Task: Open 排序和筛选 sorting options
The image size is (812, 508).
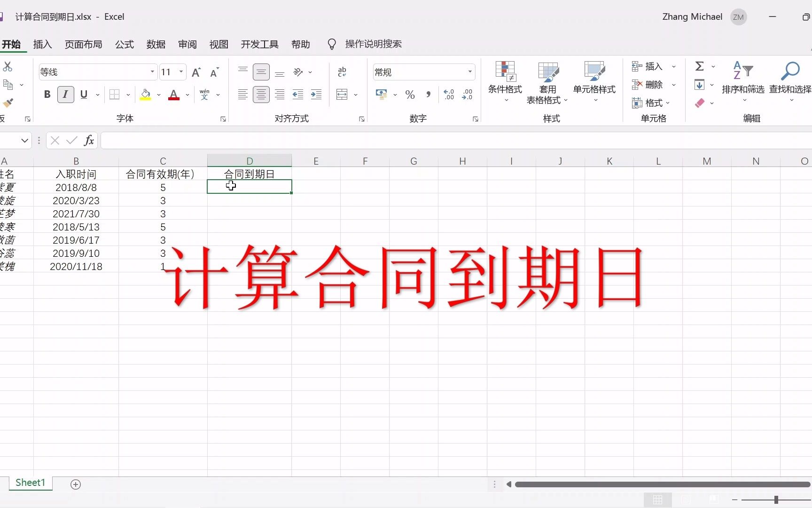Action: tap(742, 81)
